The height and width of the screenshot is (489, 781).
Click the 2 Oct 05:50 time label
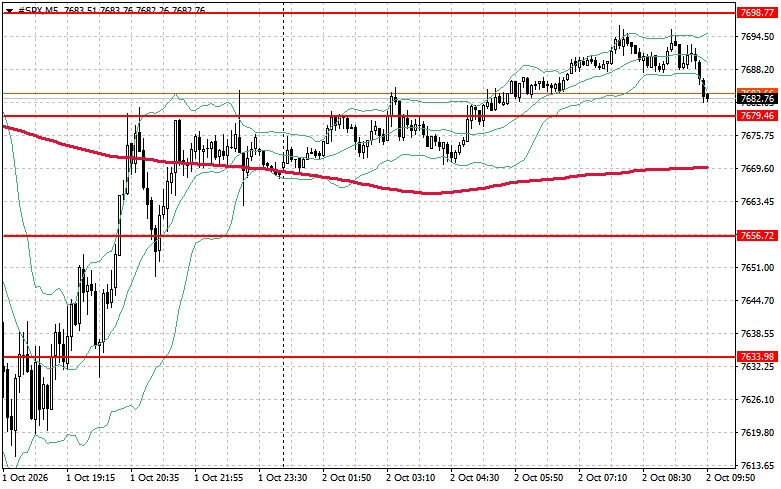coord(538,478)
